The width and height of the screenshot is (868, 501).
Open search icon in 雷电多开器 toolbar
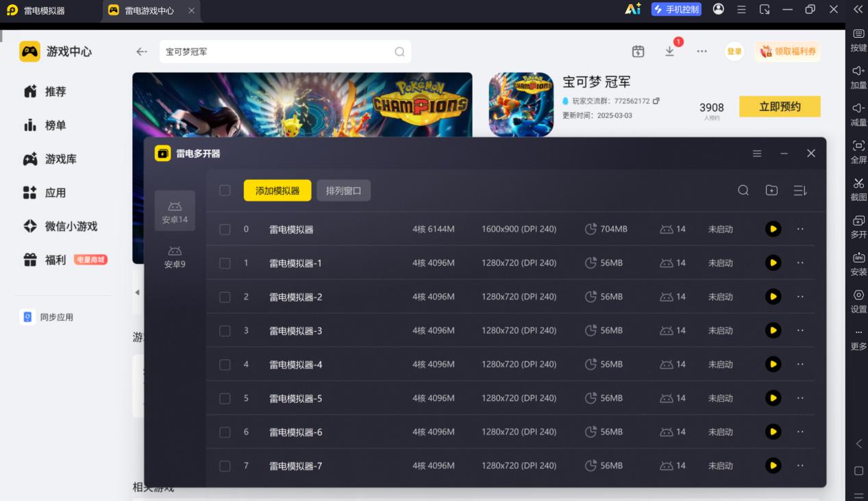[x=743, y=191]
